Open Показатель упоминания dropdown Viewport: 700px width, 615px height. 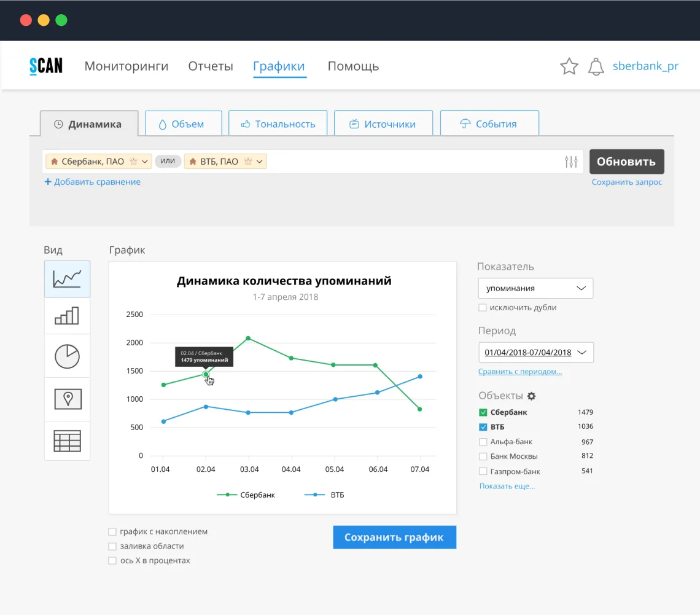pyautogui.click(x=535, y=288)
